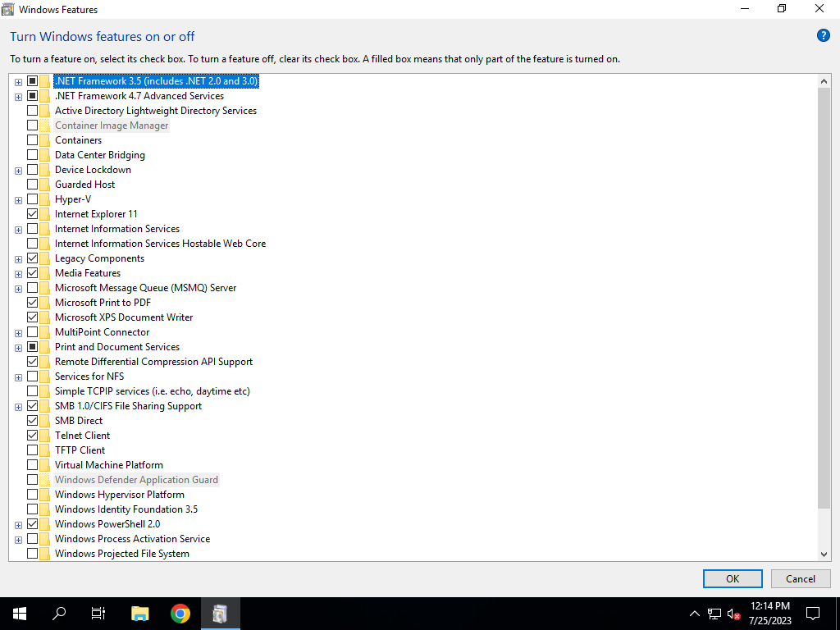Disable Microsoft Print to PDF checkbox
840x630 pixels.
click(x=32, y=303)
